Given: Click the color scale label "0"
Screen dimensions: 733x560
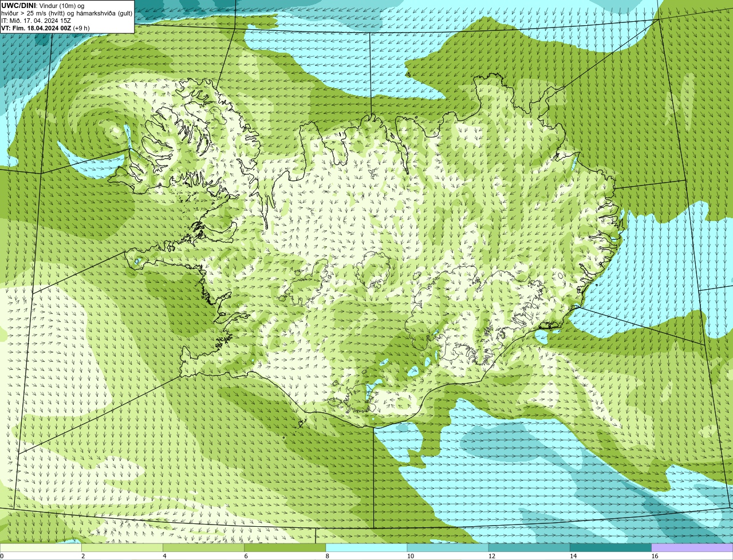Looking at the screenshot, I should point(2,556).
